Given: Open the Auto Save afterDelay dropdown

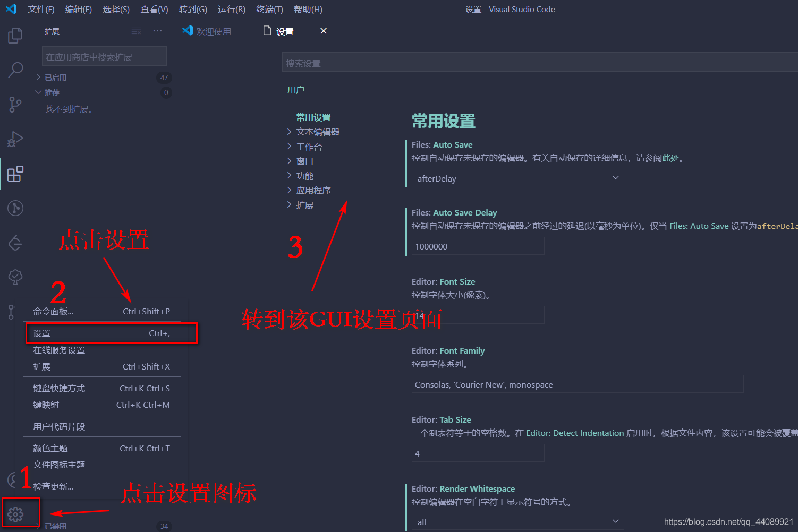Looking at the screenshot, I should [518, 178].
